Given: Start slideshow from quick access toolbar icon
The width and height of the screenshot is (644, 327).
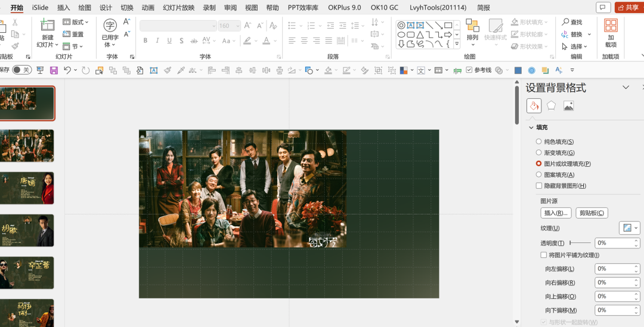Looking at the screenshot, I should pyautogui.click(x=40, y=70).
